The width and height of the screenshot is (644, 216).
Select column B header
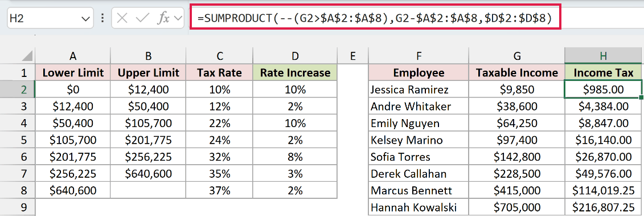pos(148,56)
